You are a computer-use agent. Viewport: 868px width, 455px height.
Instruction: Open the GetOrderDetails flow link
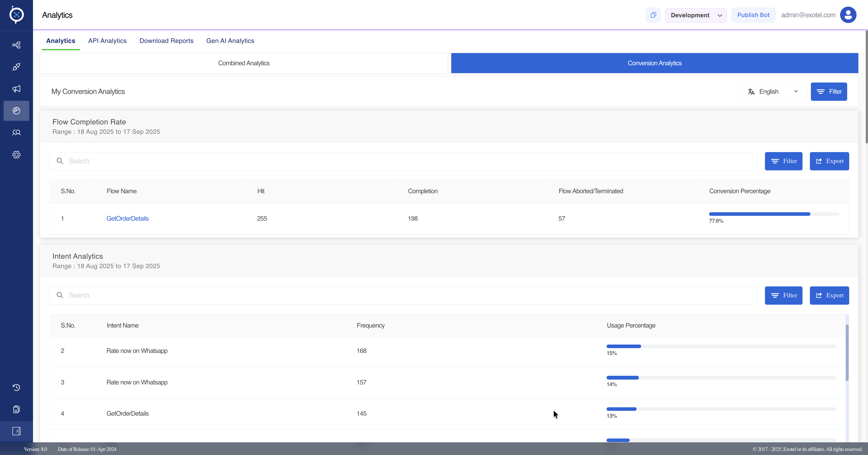127,218
